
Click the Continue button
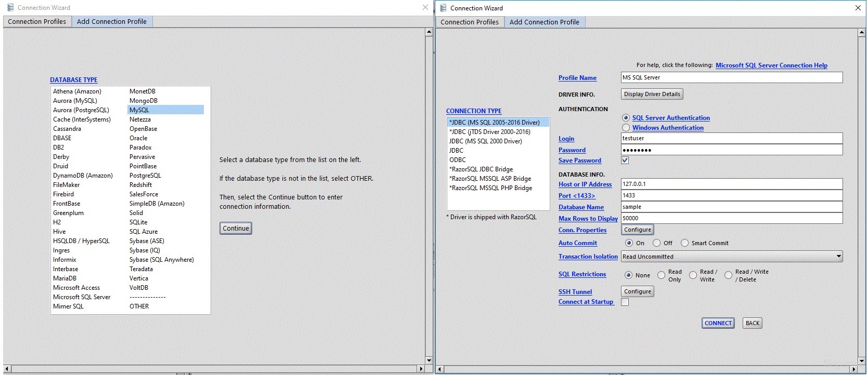click(x=236, y=229)
